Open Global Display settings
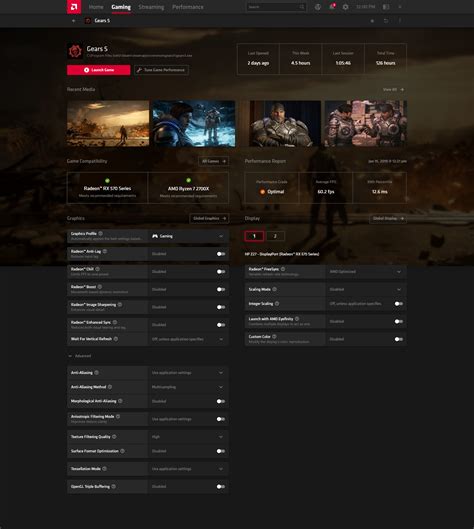The height and width of the screenshot is (529, 474). (388, 218)
